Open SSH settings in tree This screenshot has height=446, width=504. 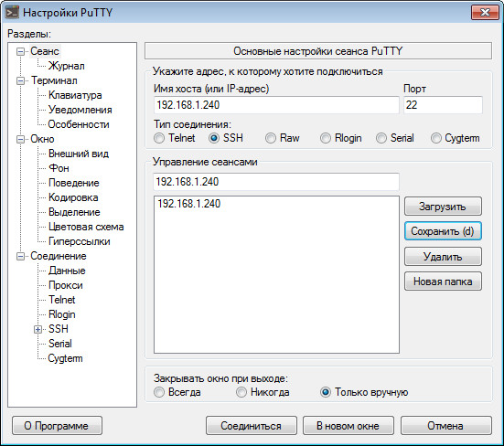(x=59, y=329)
